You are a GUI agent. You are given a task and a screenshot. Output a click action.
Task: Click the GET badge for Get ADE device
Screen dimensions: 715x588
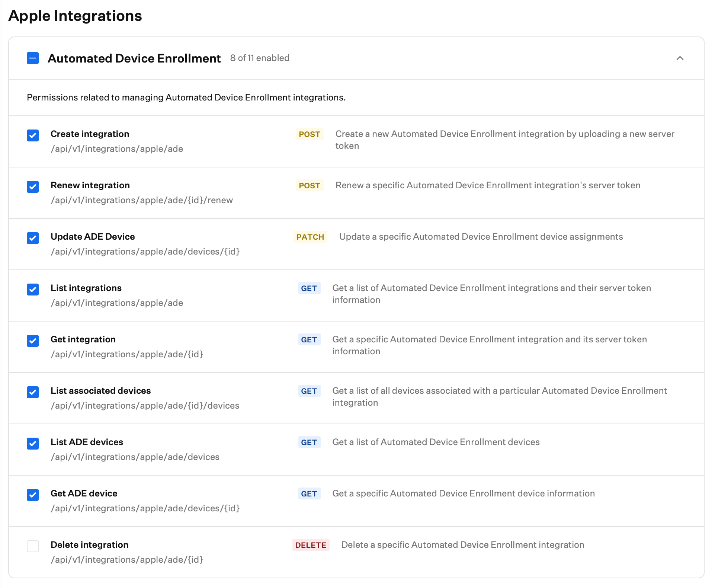(309, 494)
